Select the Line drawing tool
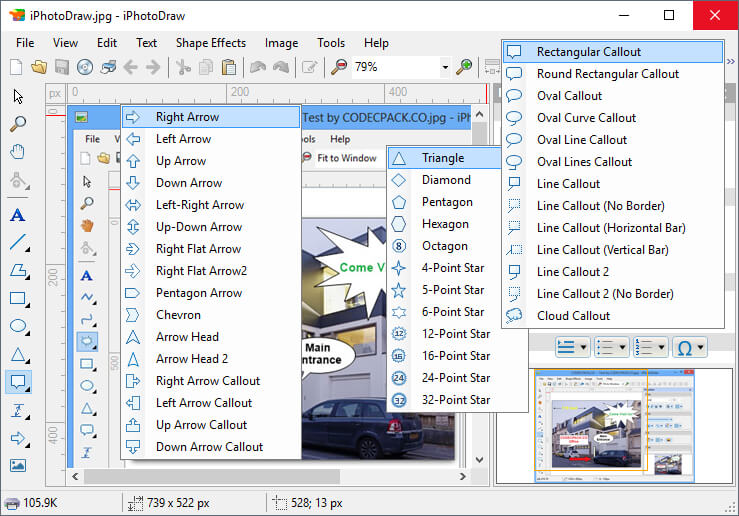The height and width of the screenshot is (516, 739). coord(18,242)
